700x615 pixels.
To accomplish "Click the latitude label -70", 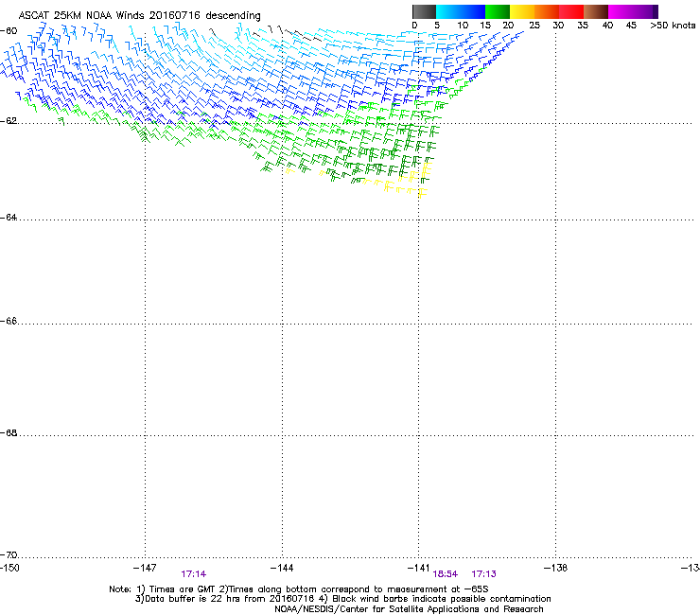I will click(9, 554).
